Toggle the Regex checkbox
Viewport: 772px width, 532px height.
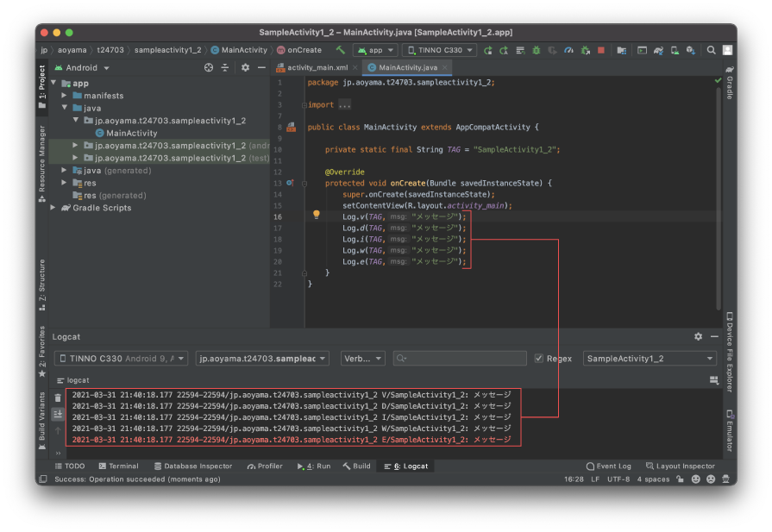[538, 359]
